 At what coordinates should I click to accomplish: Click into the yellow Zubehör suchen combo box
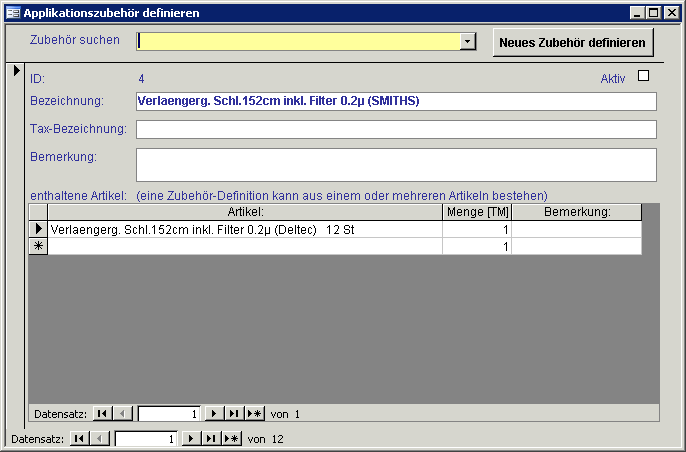click(298, 42)
